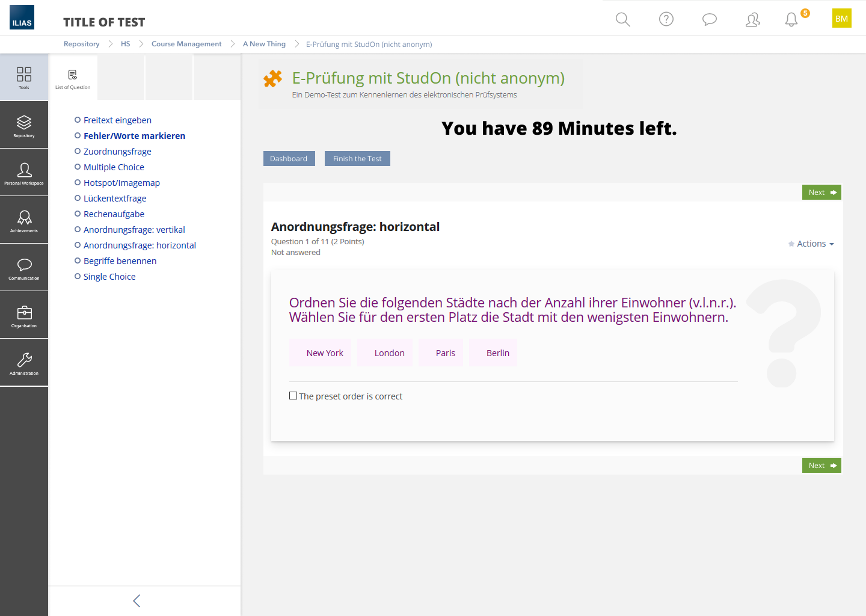Go to Anordnungsfrage: horizontal in the list
The width and height of the screenshot is (866, 616).
140,245
